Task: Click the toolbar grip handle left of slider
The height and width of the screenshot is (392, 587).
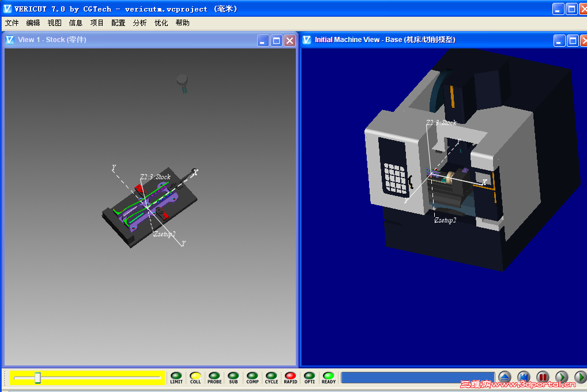Action: (x=5, y=378)
